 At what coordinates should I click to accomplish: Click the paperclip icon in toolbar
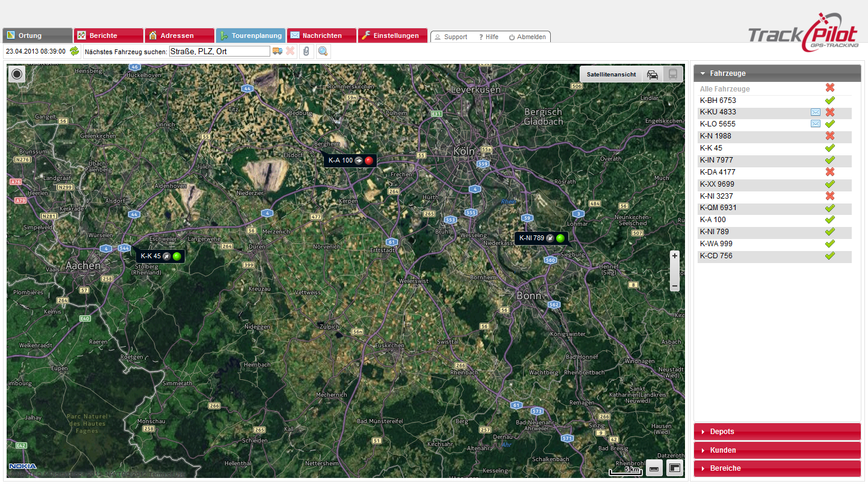306,51
